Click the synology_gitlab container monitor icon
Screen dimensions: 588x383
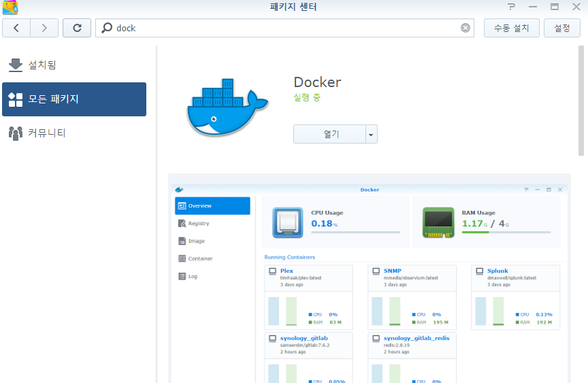(x=273, y=338)
